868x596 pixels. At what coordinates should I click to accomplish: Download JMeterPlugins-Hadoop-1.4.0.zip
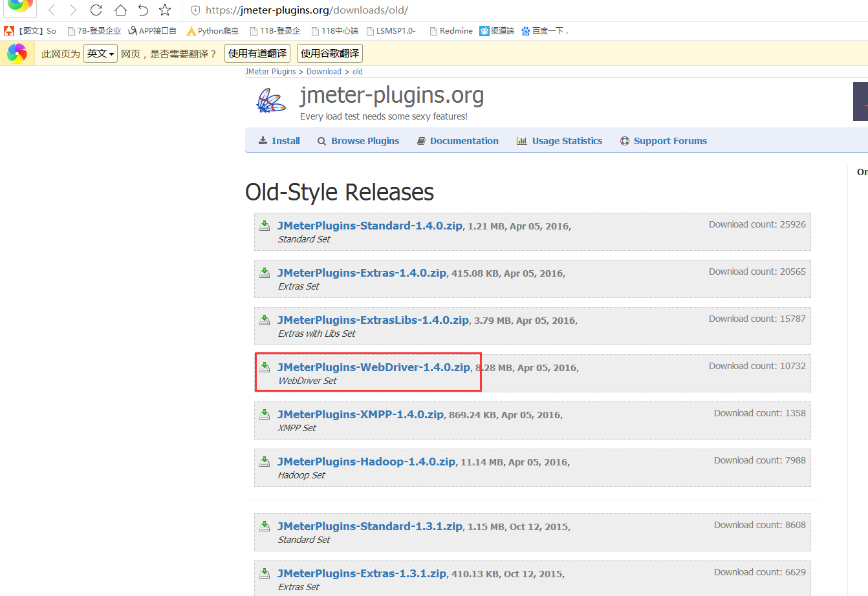tap(366, 462)
